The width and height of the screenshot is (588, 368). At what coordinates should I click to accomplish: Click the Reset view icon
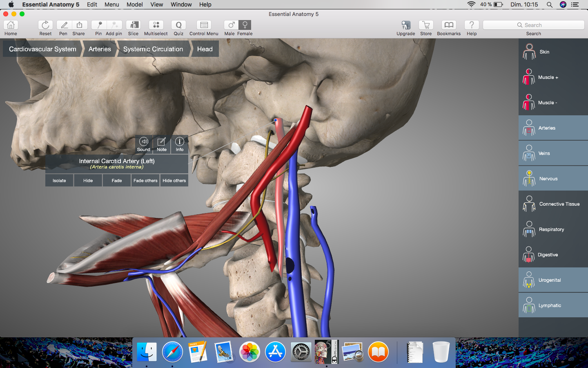point(45,25)
